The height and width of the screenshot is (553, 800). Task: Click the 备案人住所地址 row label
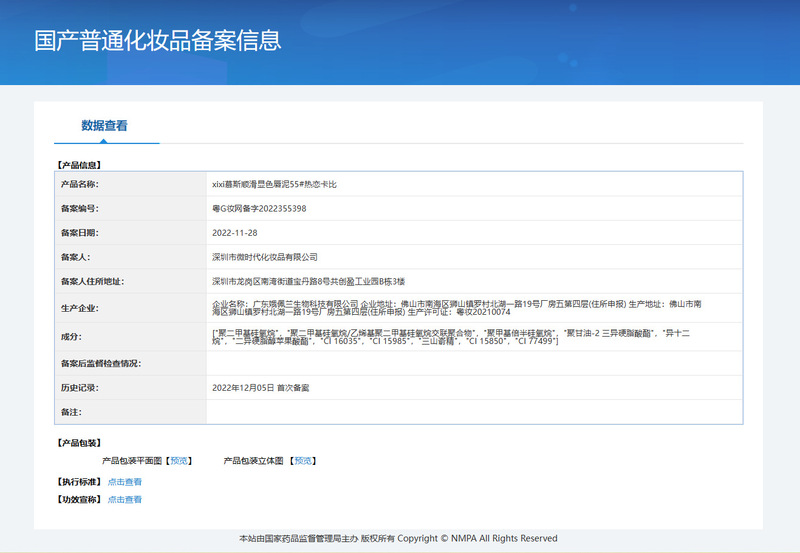[92, 281]
